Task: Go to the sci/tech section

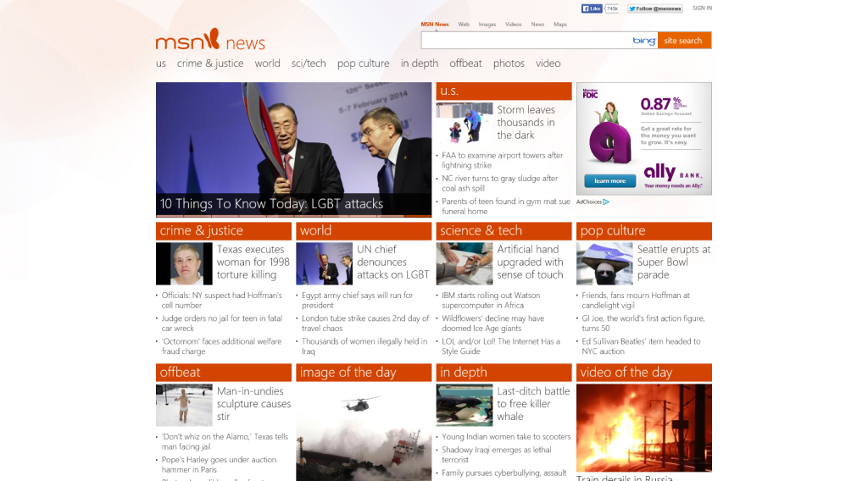Action: click(309, 64)
